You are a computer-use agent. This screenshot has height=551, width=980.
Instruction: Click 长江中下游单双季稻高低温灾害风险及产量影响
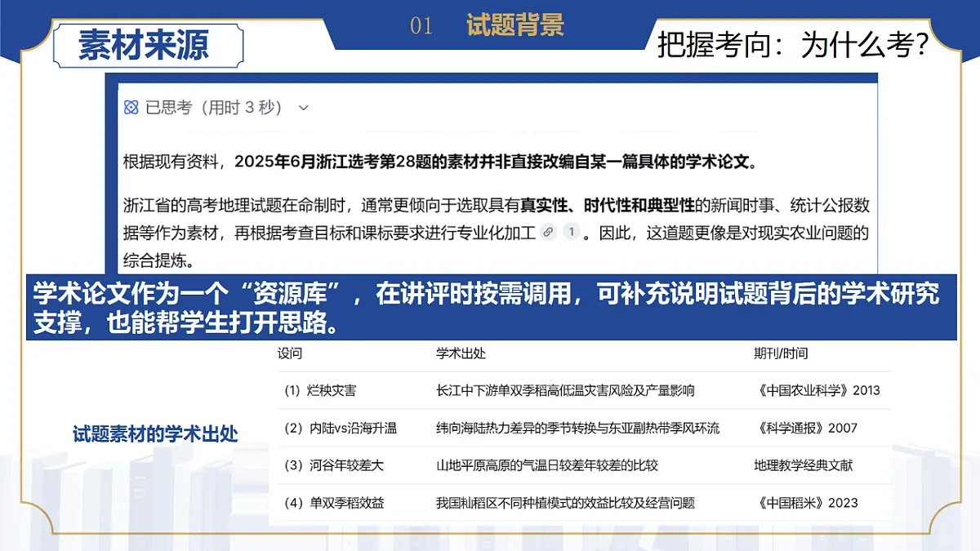coord(565,390)
